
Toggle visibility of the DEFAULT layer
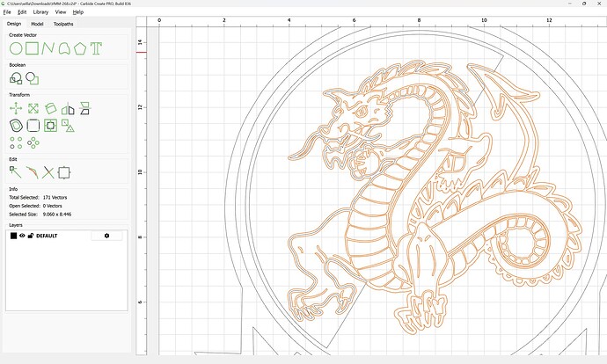pos(22,236)
